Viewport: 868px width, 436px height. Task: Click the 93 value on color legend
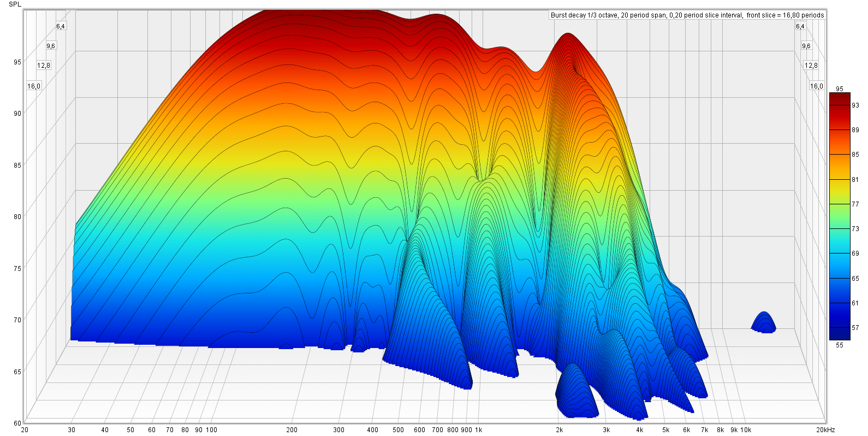855,105
